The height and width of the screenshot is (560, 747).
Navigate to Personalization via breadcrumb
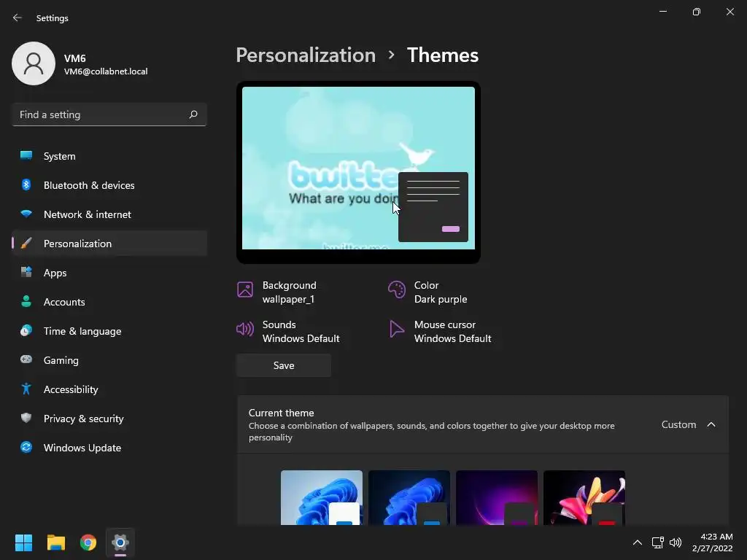tap(306, 55)
